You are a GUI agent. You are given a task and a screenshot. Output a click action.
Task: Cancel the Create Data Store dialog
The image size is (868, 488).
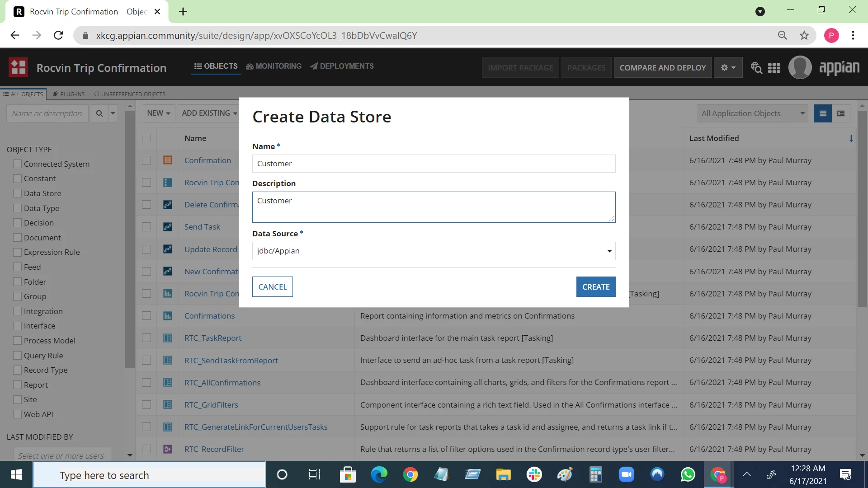[273, 287]
